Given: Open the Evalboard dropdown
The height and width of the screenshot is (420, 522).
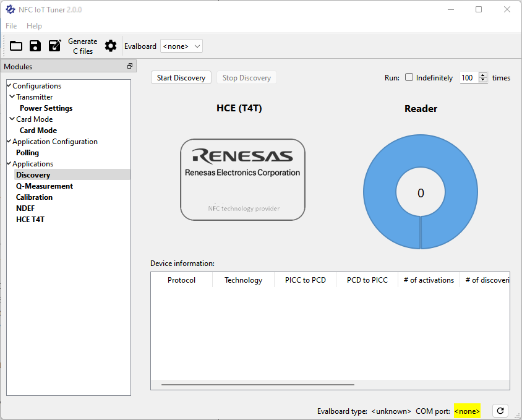Looking at the screenshot, I should pos(181,46).
